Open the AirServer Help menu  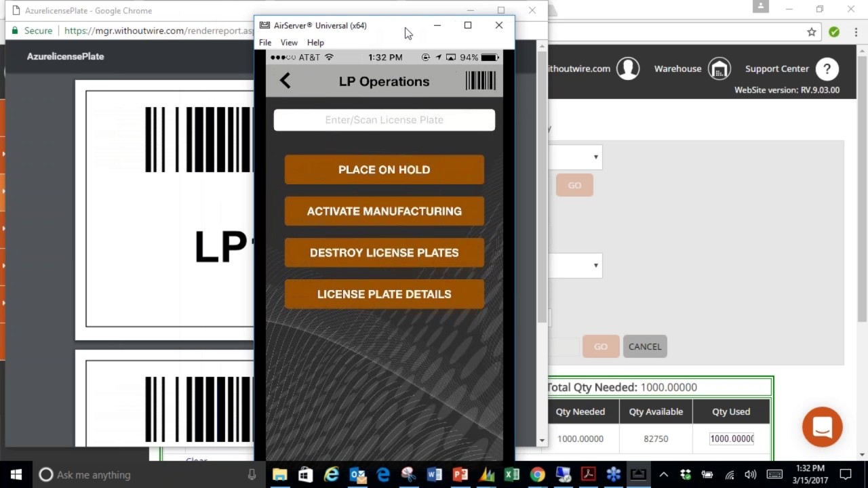click(315, 42)
